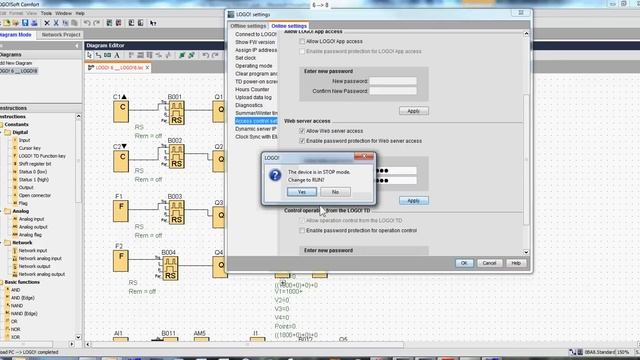
Task: Select Open connector instruction
Action: 35,195
